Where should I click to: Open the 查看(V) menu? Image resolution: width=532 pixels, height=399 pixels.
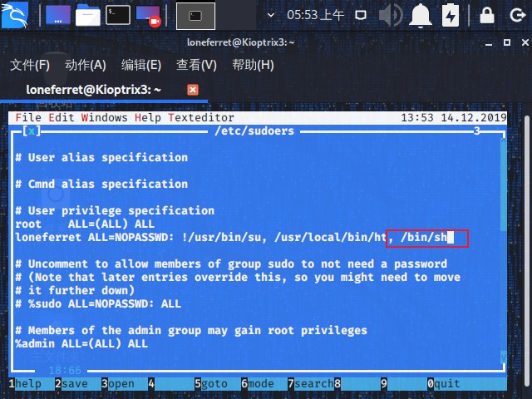point(196,65)
